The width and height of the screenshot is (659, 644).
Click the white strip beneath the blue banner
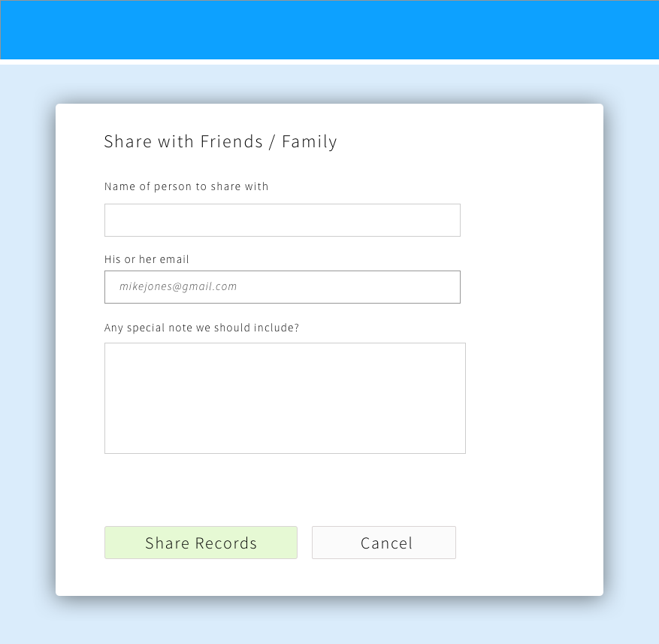click(x=329, y=62)
